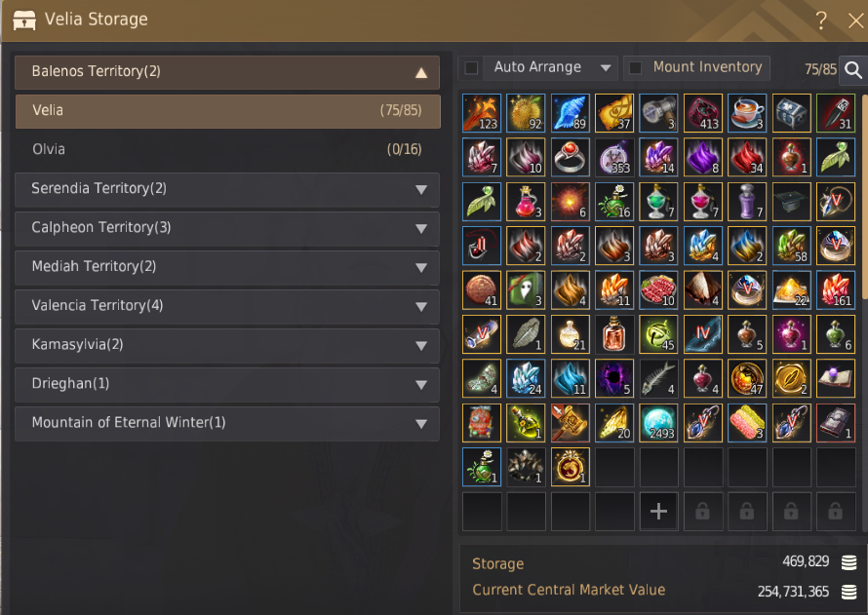Image resolution: width=868 pixels, height=615 pixels.
Task: Select the item stack showing 2493
Action: tap(658, 423)
